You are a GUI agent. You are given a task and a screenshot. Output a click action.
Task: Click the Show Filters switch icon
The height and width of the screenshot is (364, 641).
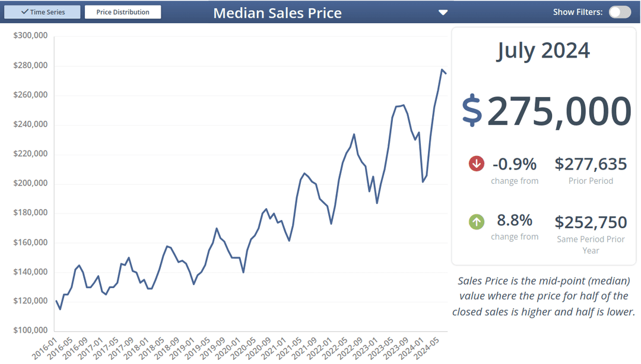[x=620, y=11]
